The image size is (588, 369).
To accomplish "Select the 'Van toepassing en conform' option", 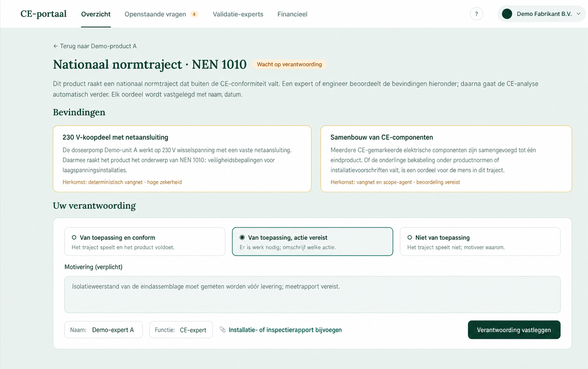I will pyautogui.click(x=145, y=242).
